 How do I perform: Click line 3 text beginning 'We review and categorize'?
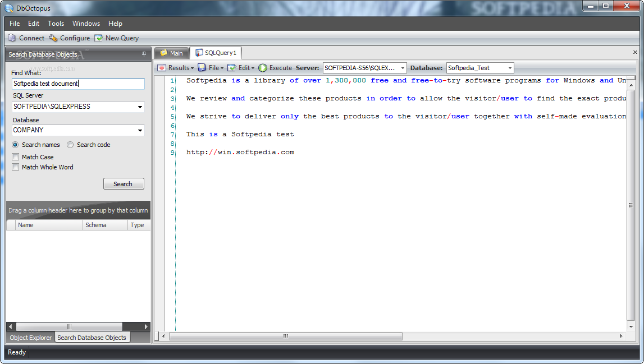coord(406,98)
